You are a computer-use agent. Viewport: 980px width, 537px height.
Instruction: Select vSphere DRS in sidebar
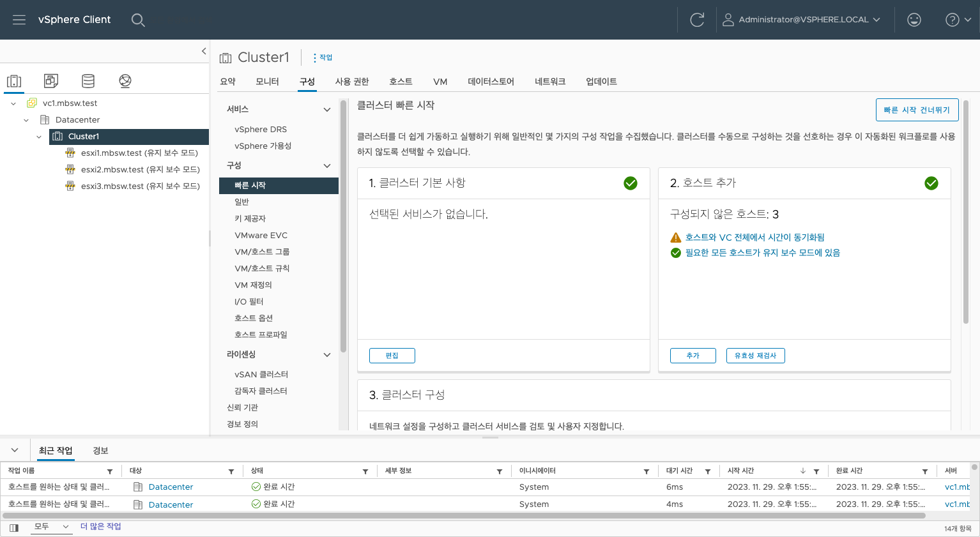coord(261,130)
